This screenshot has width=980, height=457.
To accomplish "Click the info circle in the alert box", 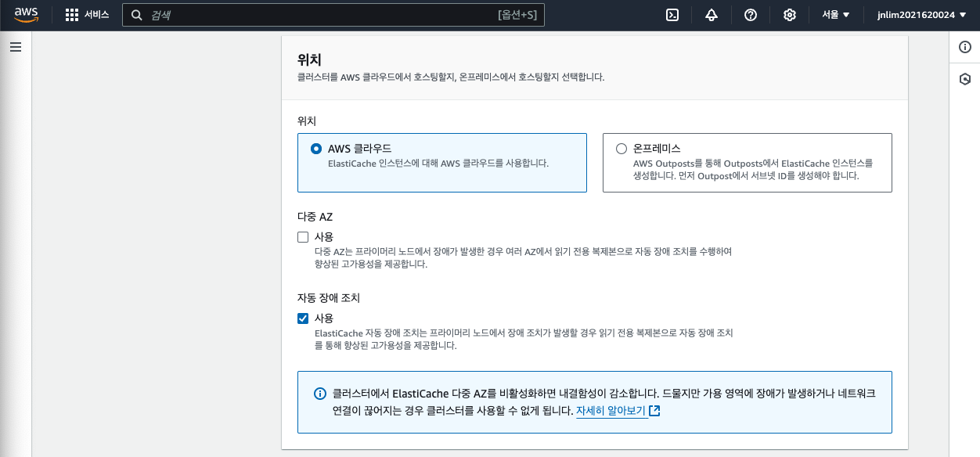I will pos(319,394).
